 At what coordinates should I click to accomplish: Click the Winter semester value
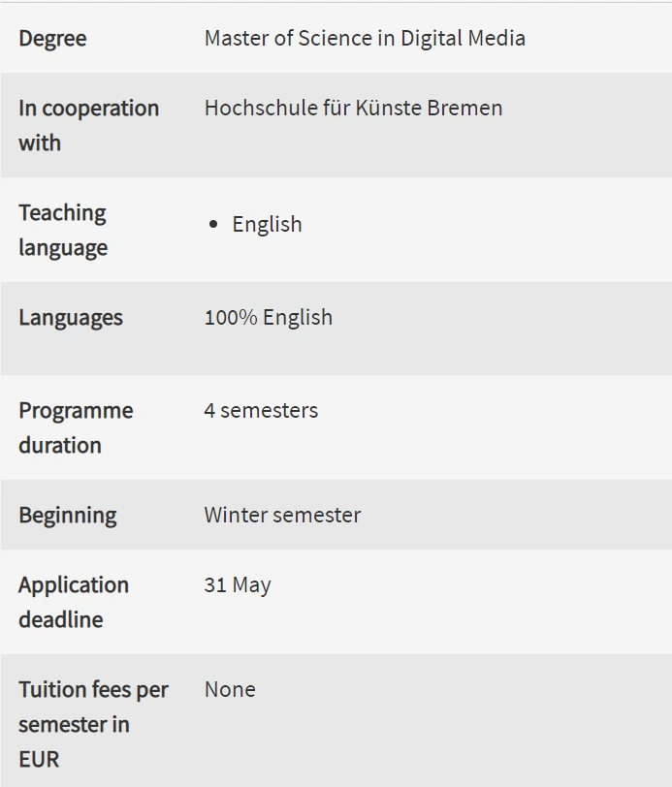click(x=282, y=515)
